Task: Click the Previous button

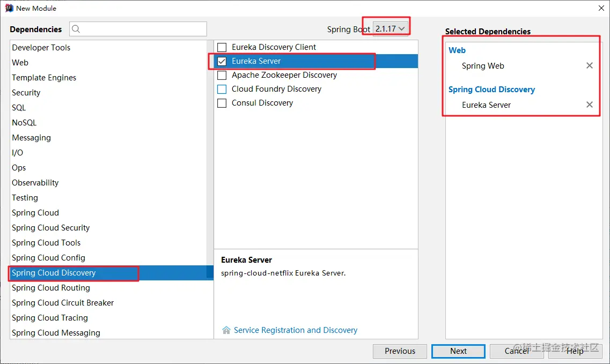Action: (x=400, y=351)
